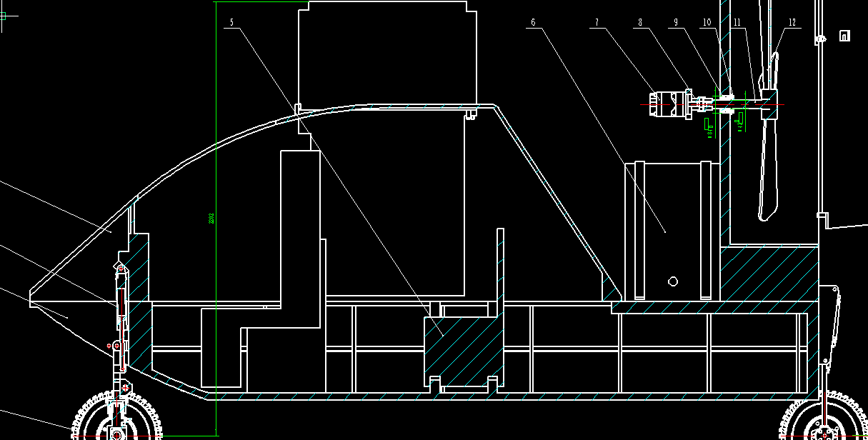This screenshot has width=868, height=440.
Task: Select part callout number 12
Action: pos(792,22)
